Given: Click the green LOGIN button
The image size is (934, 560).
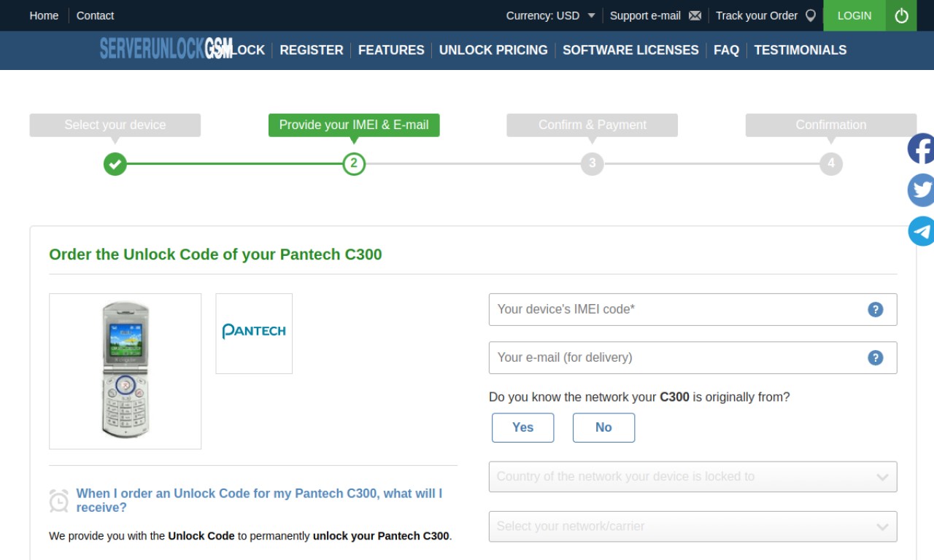Looking at the screenshot, I should coord(854,15).
